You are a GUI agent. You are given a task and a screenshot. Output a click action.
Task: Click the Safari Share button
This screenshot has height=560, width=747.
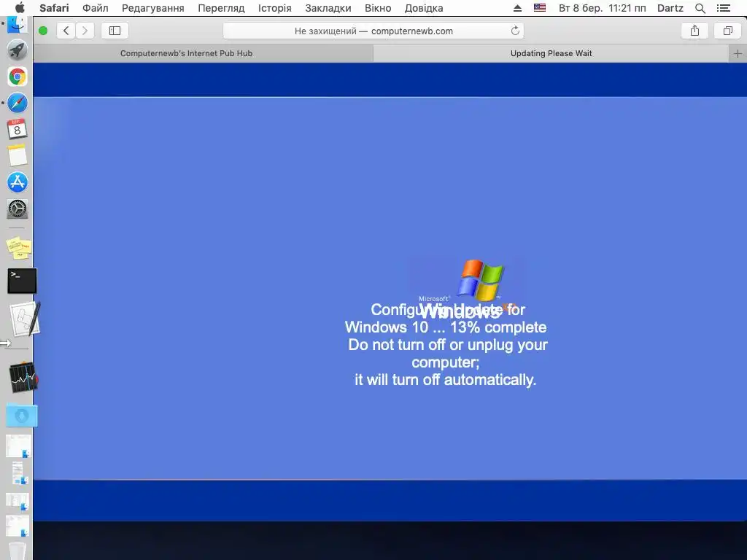(x=694, y=31)
